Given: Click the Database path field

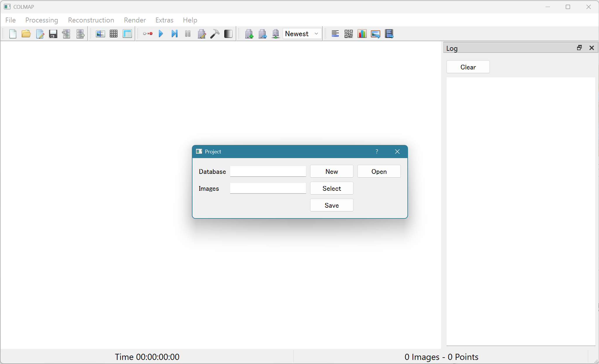Looking at the screenshot, I should (x=268, y=171).
